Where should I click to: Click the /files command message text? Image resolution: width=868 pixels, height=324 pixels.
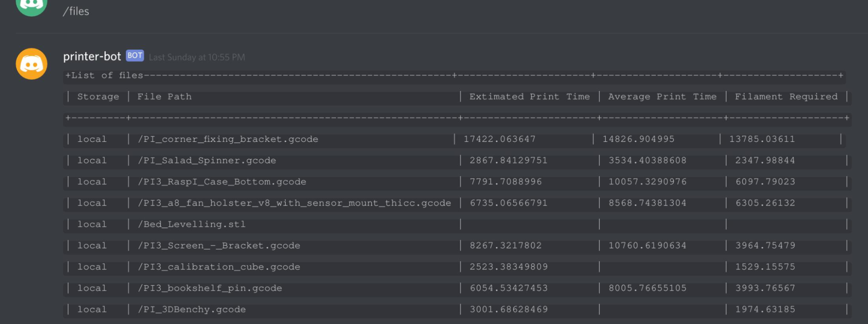click(76, 11)
